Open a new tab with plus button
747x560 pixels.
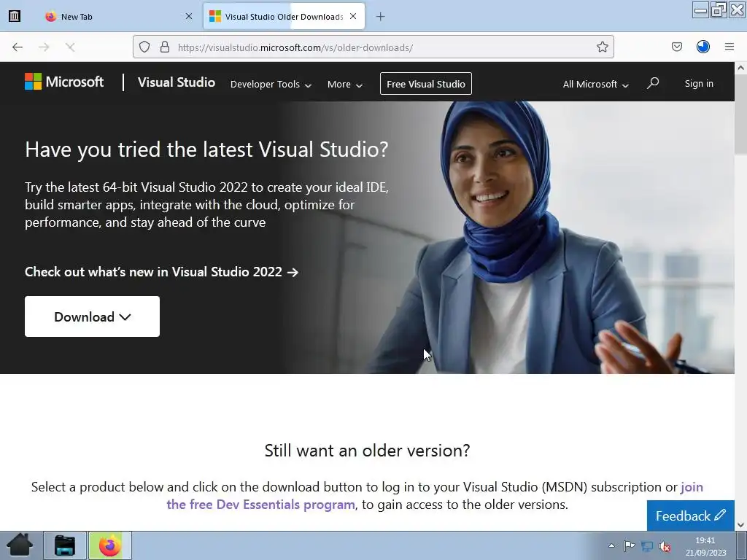pos(380,17)
